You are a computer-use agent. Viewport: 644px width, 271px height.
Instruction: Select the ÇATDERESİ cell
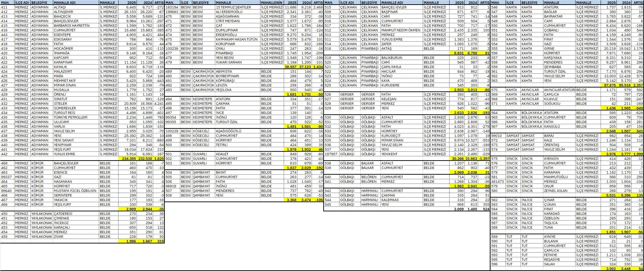pyautogui.click(x=63, y=213)
